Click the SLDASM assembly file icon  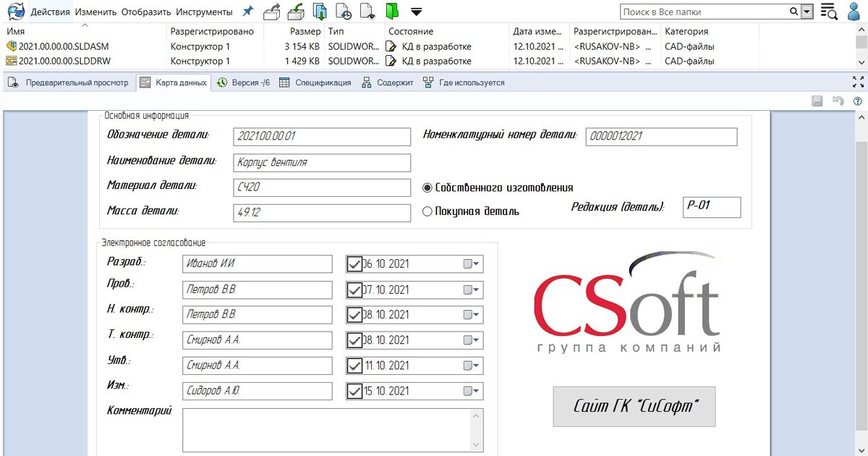click(11, 46)
